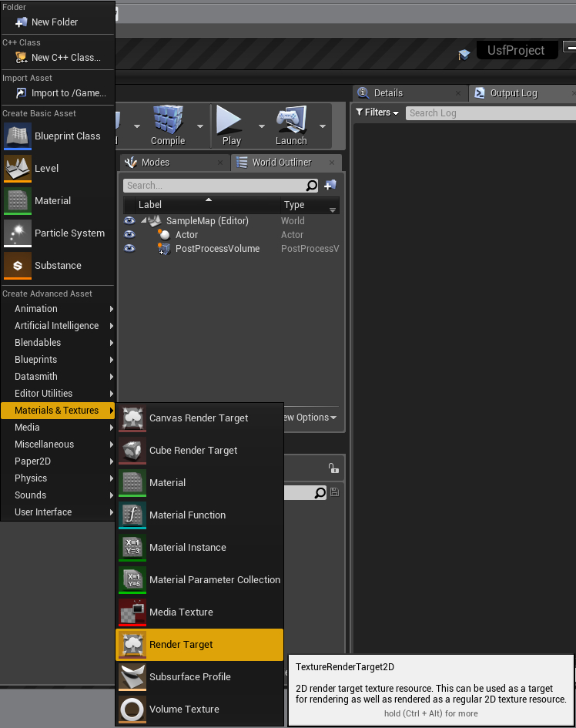Open the Type column dropdown
Screen dimensions: 576x728
pos(333,210)
